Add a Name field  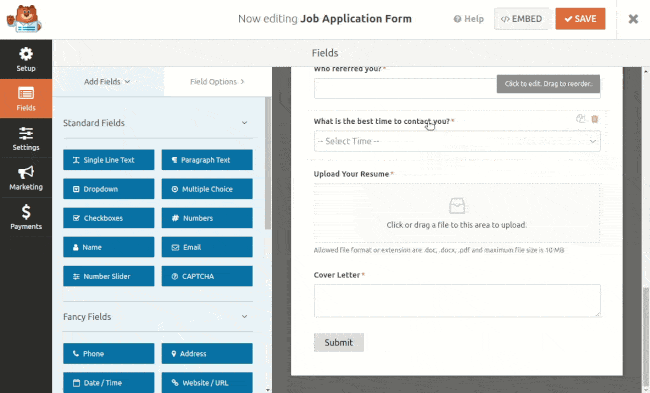pos(109,247)
